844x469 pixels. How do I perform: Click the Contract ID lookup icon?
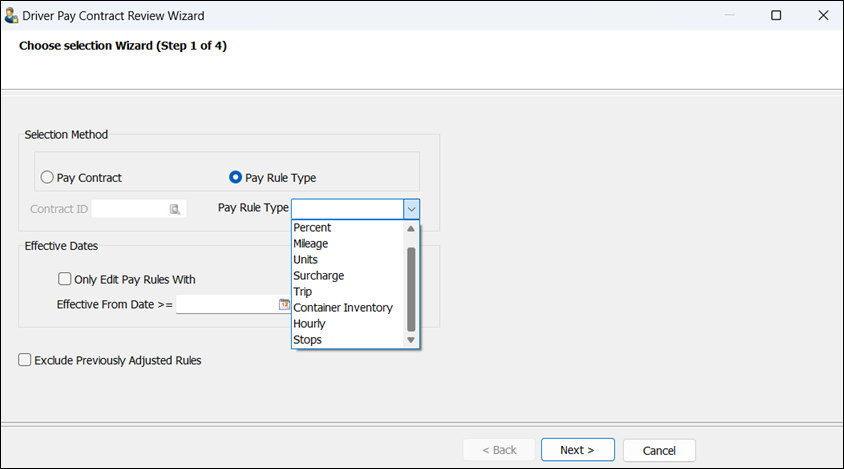coord(174,208)
